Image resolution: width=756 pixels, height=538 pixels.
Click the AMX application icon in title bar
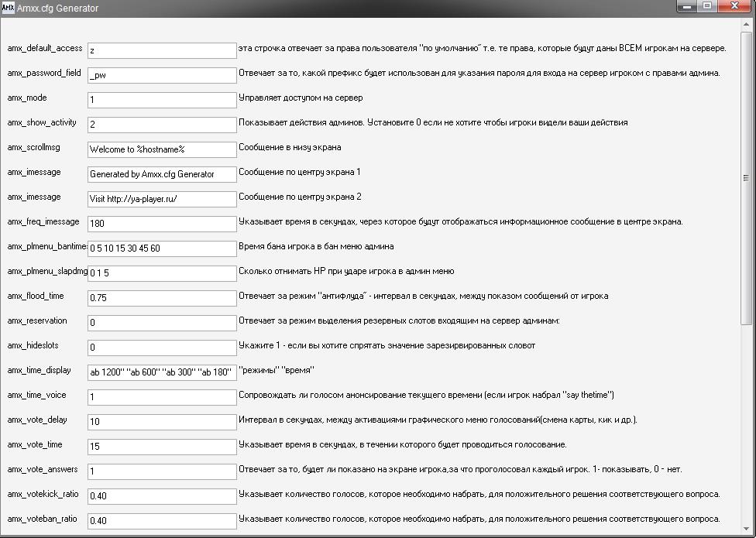(9, 8)
